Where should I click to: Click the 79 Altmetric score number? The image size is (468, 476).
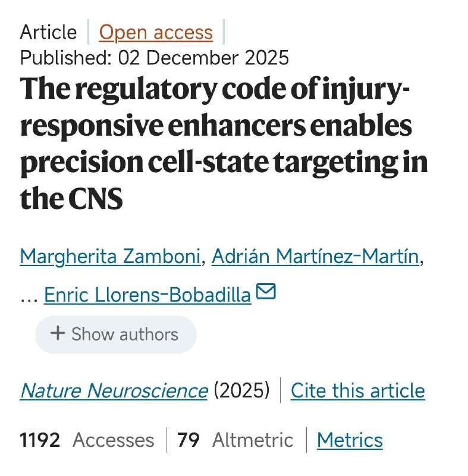189,440
